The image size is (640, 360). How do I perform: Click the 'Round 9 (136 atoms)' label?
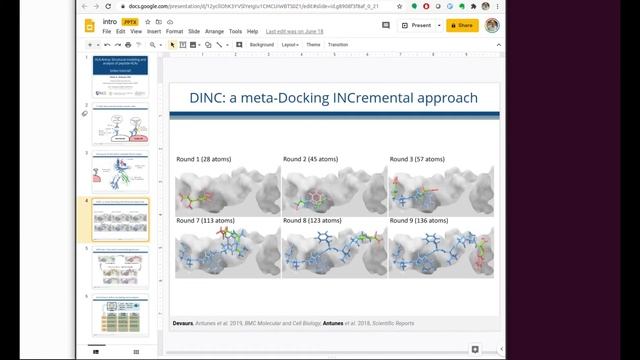click(419, 220)
